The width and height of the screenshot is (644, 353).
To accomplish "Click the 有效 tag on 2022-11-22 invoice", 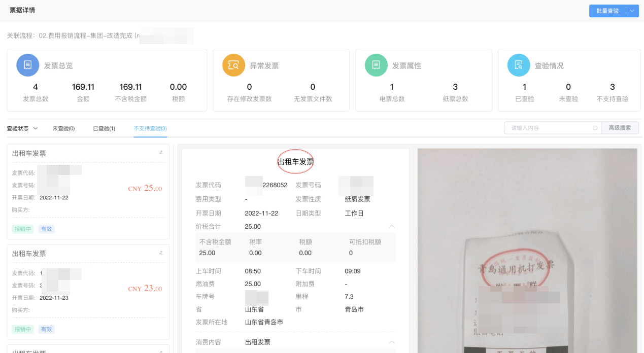I will pyautogui.click(x=46, y=229).
